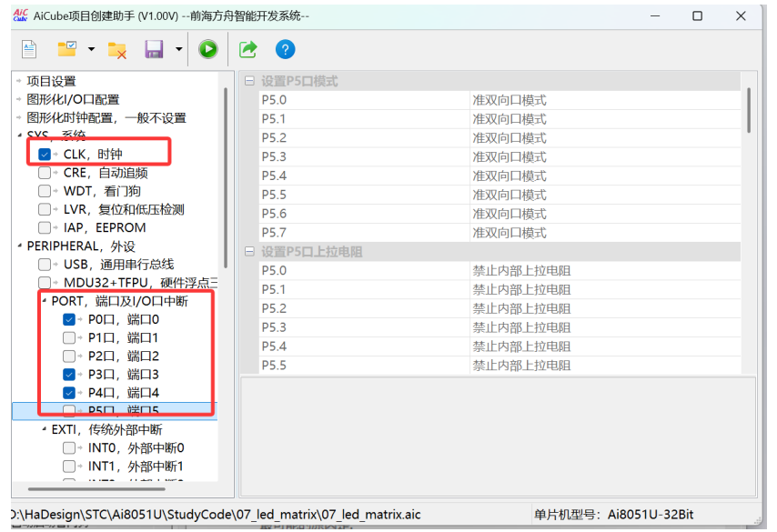This screenshot has width=777, height=532.
Task: Click the tree panel vertical scrollbar
Action: pyautogui.click(x=226, y=178)
